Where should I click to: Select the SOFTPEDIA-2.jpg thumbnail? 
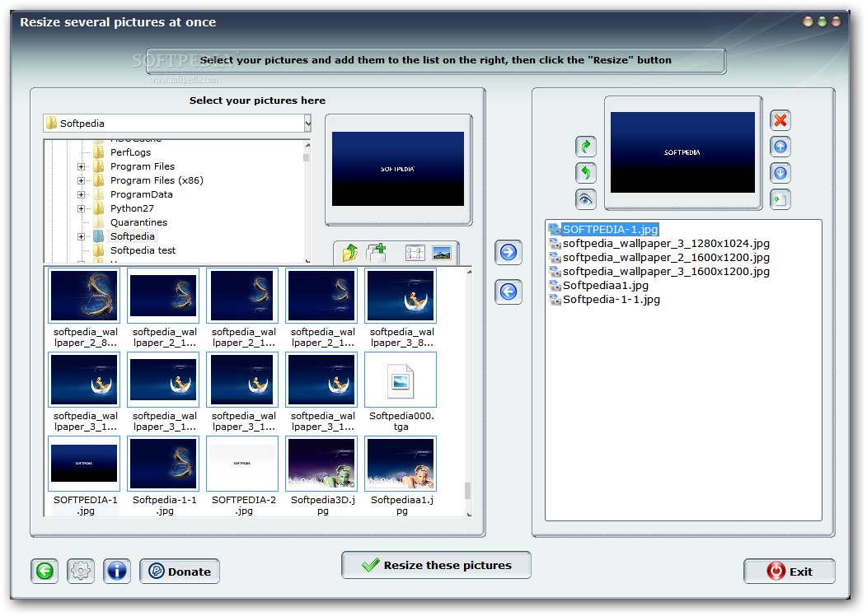click(242, 464)
